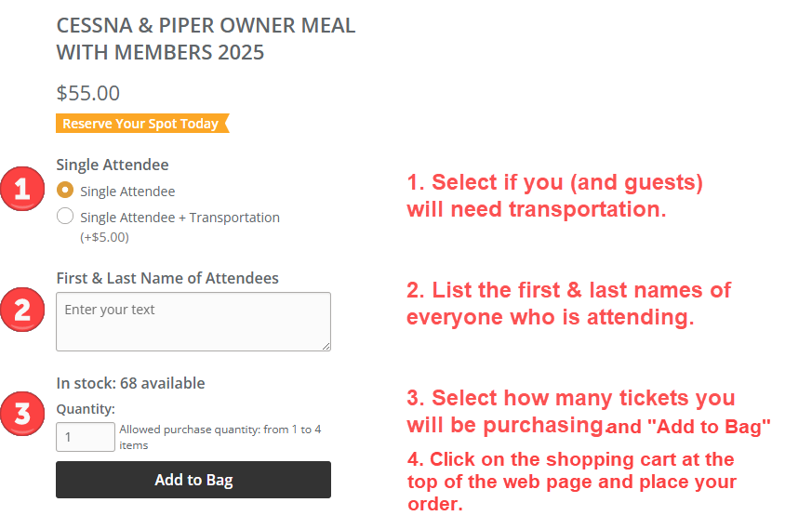
Task: Click the (+$5.00) surcharge text
Action: [x=104, y=237]
